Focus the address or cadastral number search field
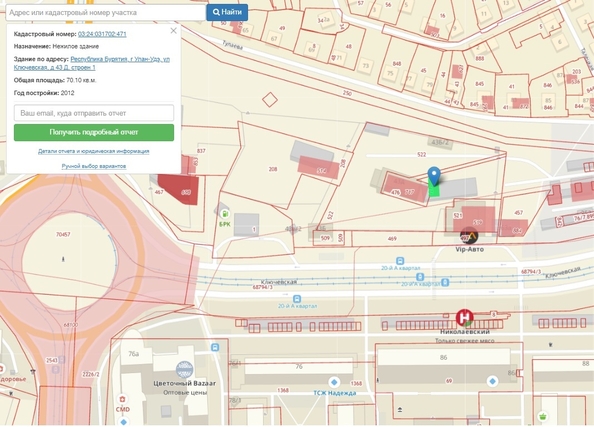The width and height of the screenshot is (594, 427). 106,13
